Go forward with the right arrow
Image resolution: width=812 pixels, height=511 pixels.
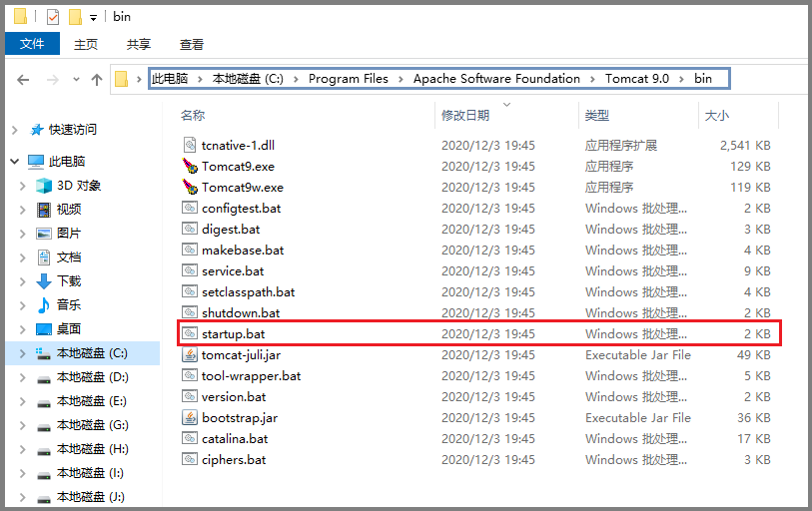click(x=52, y=80)
